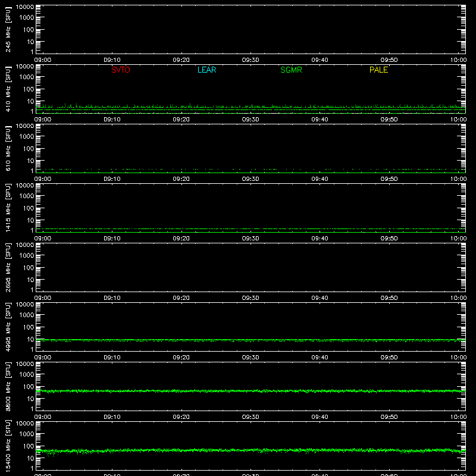This screenshot has width=476, height=476.
Task: Click the green SGMR station label
Action: pyautogui.click(x=291, y=70)
